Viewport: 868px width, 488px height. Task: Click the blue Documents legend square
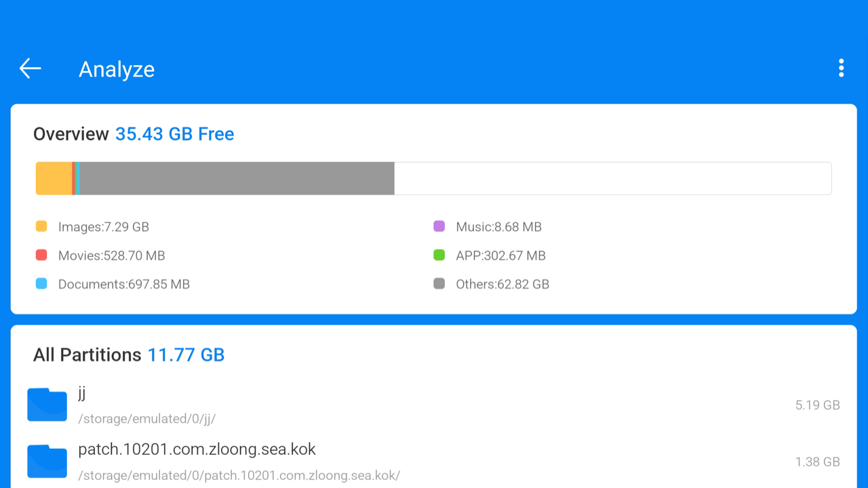[x=41, y=284]
